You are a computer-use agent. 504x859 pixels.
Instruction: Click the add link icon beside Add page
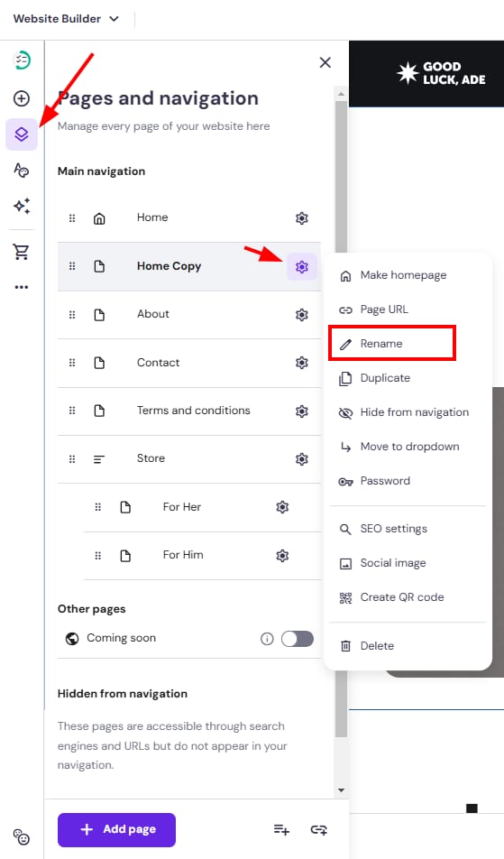coord(318,829)
